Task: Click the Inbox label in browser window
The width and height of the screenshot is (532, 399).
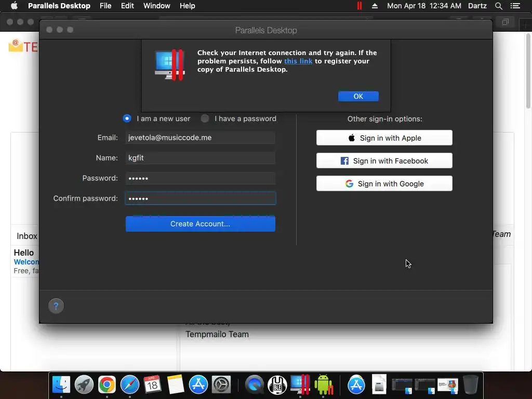Action: coord(27,236)
